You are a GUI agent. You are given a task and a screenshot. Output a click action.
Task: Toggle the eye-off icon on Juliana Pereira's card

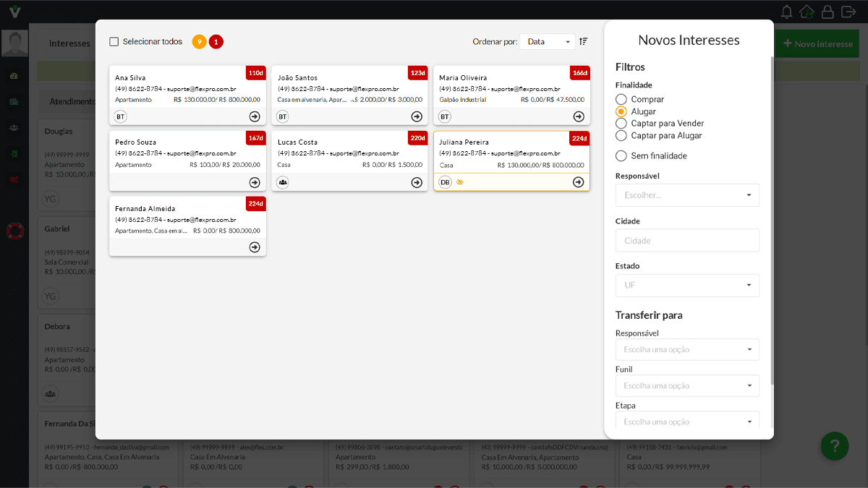pos(459,181)
